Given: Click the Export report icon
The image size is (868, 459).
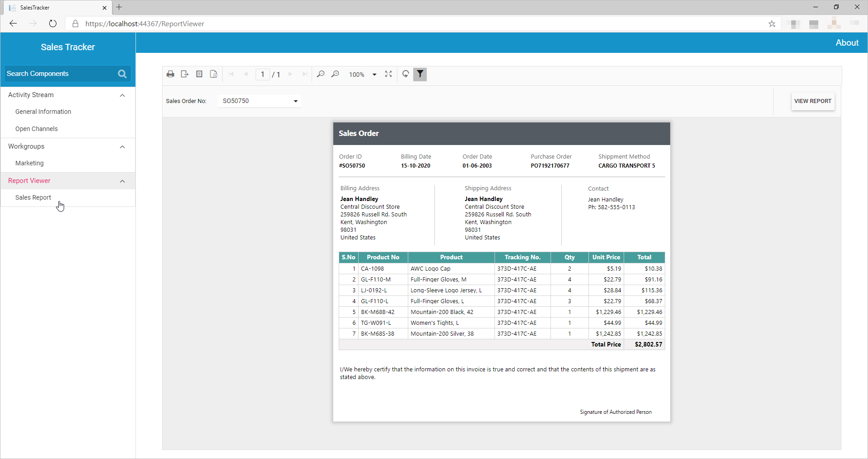Looking at the screenshot, I should tap(185, 74).
